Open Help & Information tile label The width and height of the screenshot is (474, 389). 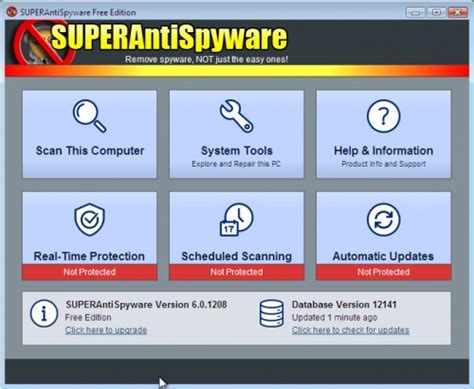coord(384,151)
